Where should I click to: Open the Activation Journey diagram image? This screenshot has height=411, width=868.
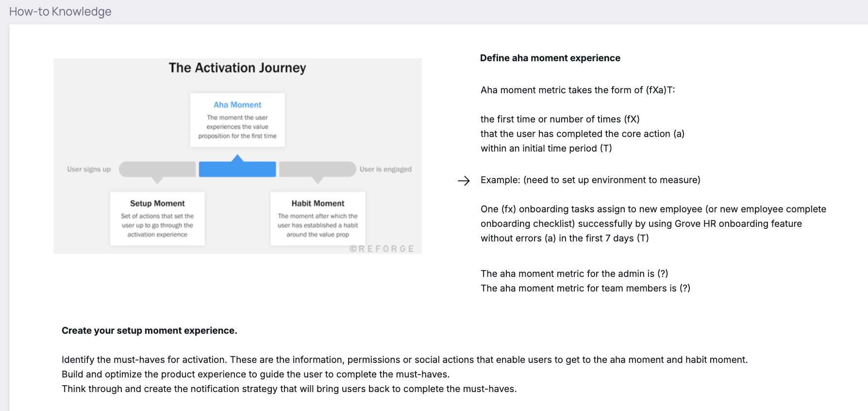pyautogui.click(x=237, y=156)
